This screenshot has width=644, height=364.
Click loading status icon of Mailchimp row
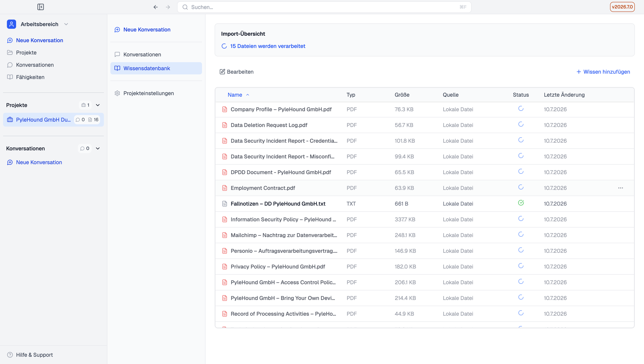click(521, 234)
